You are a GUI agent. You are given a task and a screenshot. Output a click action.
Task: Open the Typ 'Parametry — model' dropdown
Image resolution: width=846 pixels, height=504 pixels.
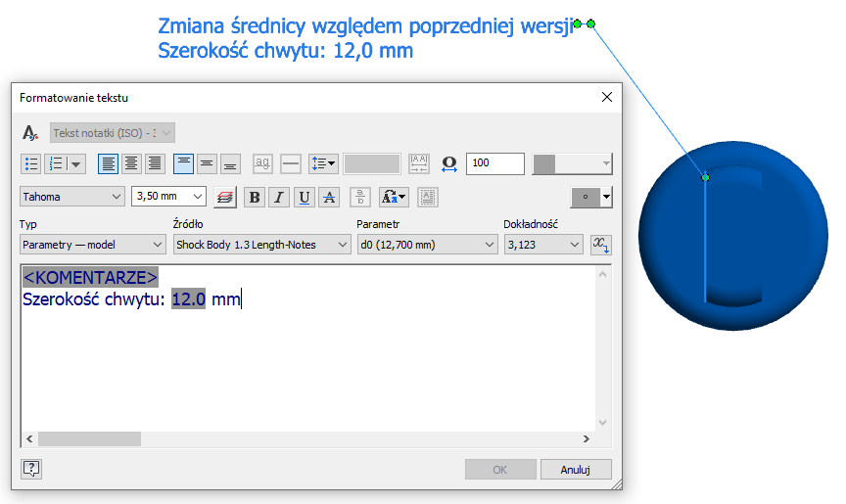click(x=93, y=245)
